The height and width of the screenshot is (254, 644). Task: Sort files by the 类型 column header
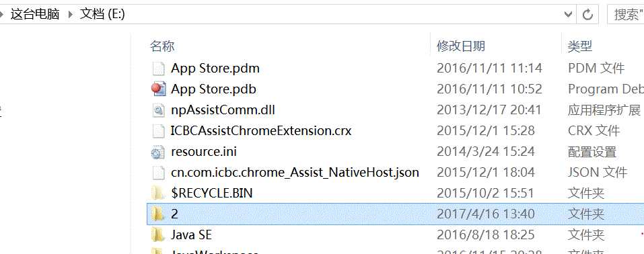pyautogui.click(x=580, y=46)
